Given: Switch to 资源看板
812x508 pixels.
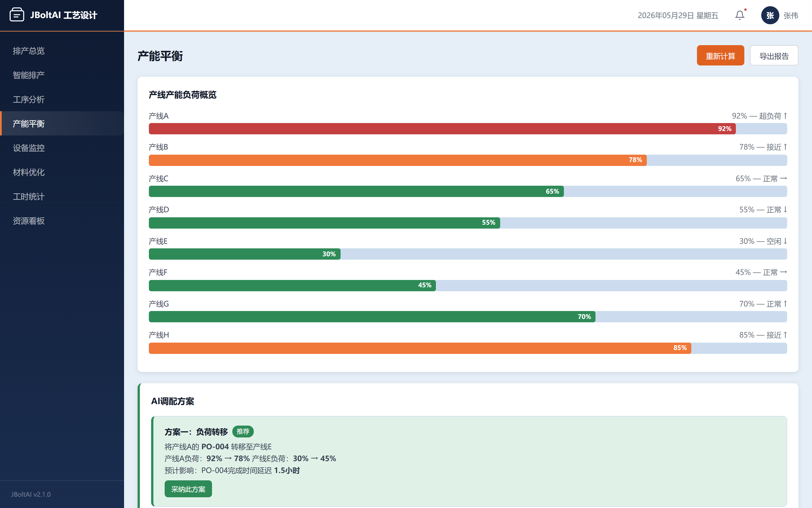Looking at the screenshot, I should pyautogui.click(x=62, y=221).
